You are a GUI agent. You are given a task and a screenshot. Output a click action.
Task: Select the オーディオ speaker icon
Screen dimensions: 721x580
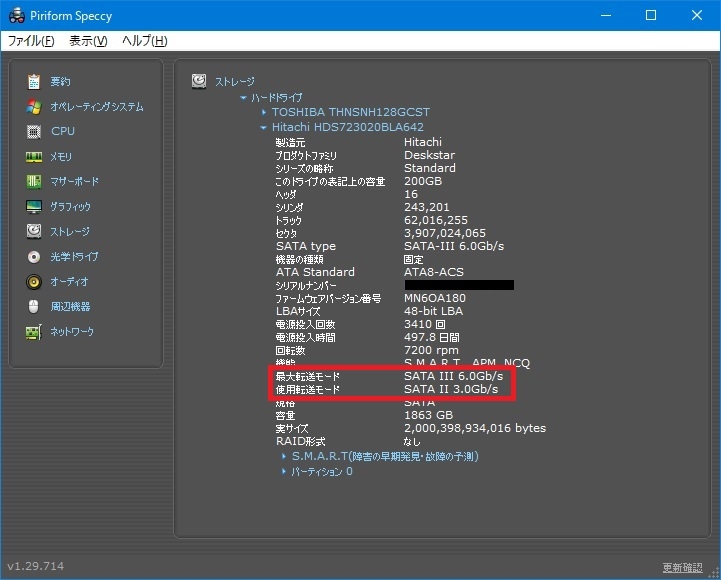pos(34,281)
